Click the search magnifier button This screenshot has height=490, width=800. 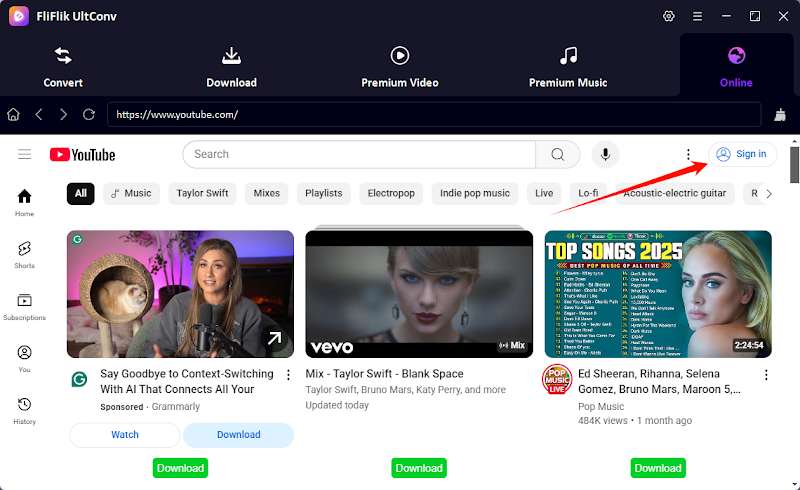coord(558,154)
